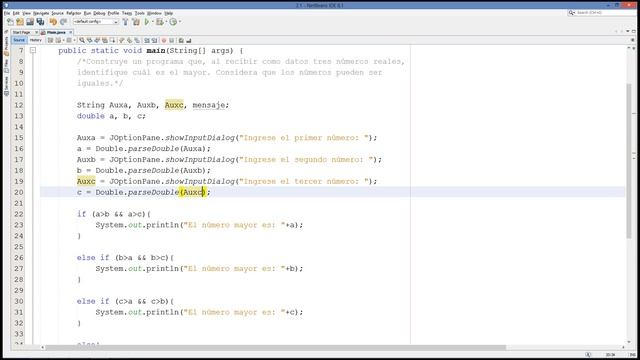Click the Open Project toolbar icon
Screen dimensions: 640x360
(30, 22)
